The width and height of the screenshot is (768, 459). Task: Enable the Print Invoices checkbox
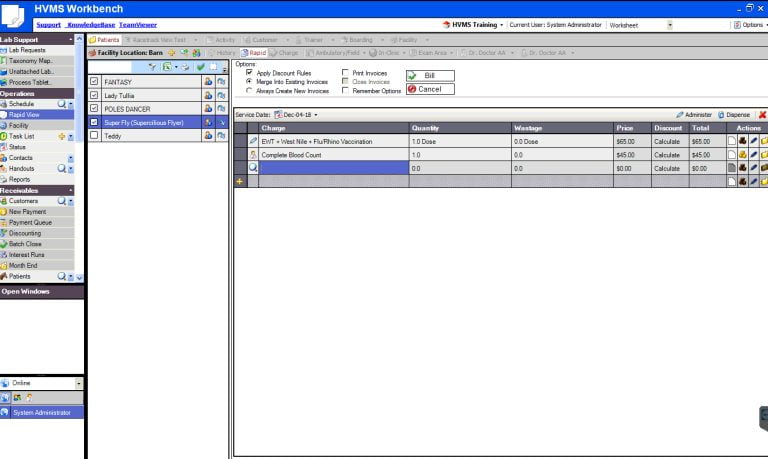pos(345,73)
